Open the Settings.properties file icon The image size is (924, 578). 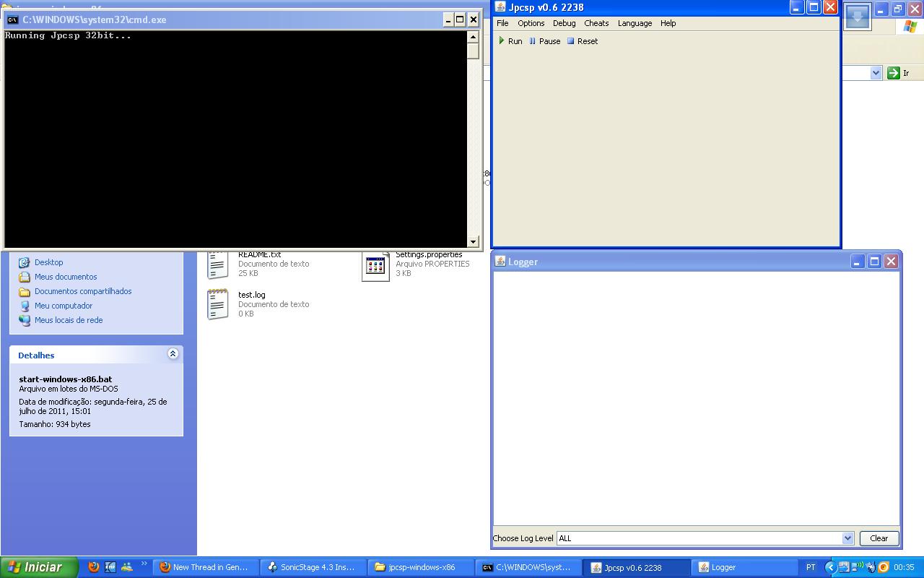(375, 266)
